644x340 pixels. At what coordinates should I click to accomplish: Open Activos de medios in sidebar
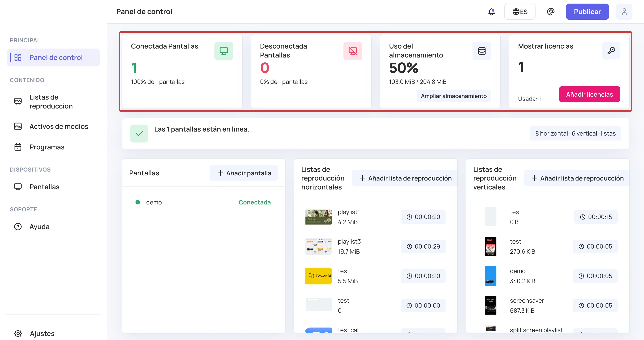[x=53, y=126]
